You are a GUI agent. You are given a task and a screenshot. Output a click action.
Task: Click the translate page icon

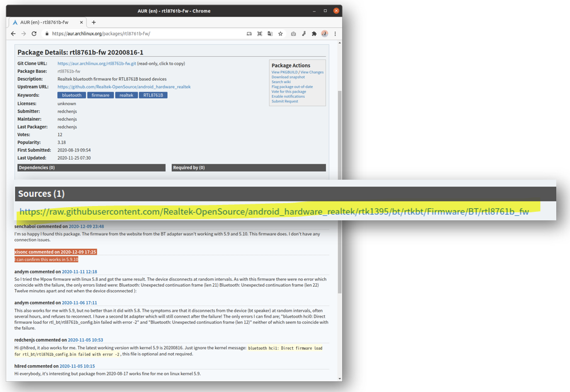click(270, 34)
